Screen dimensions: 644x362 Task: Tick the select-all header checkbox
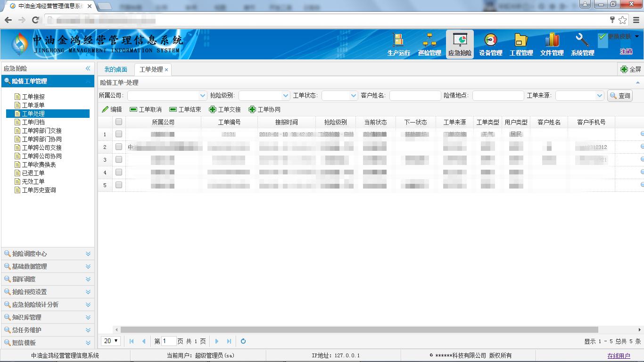pyautogui.click(x=119, y=122)
